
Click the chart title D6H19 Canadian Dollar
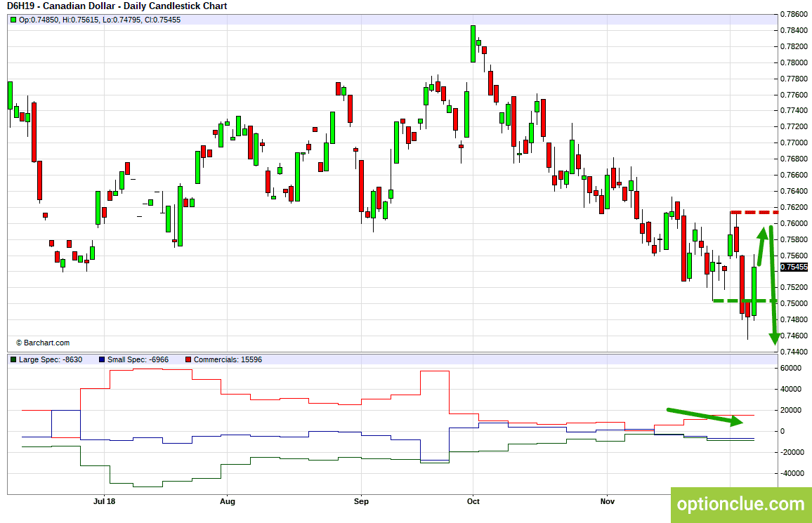coord(117,6)
